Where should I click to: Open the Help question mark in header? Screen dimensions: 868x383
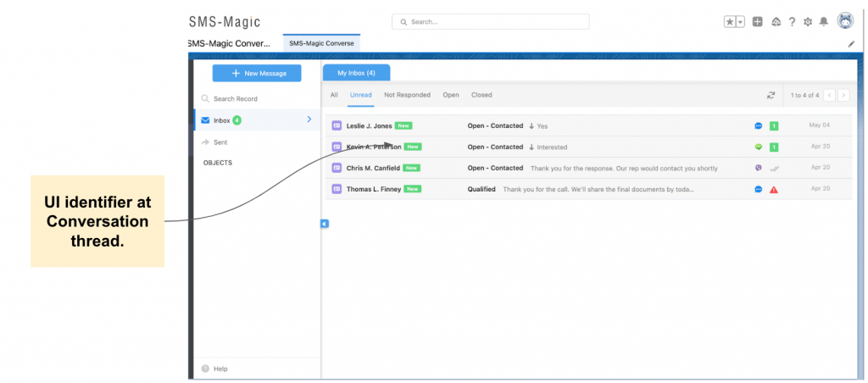[793, 21]
